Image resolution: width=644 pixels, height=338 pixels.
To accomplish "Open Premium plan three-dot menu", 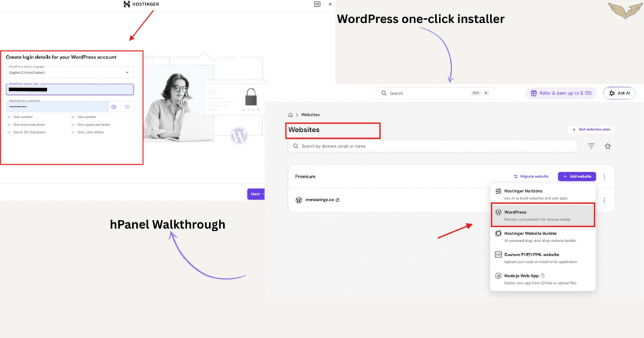I will coord(604,177).
